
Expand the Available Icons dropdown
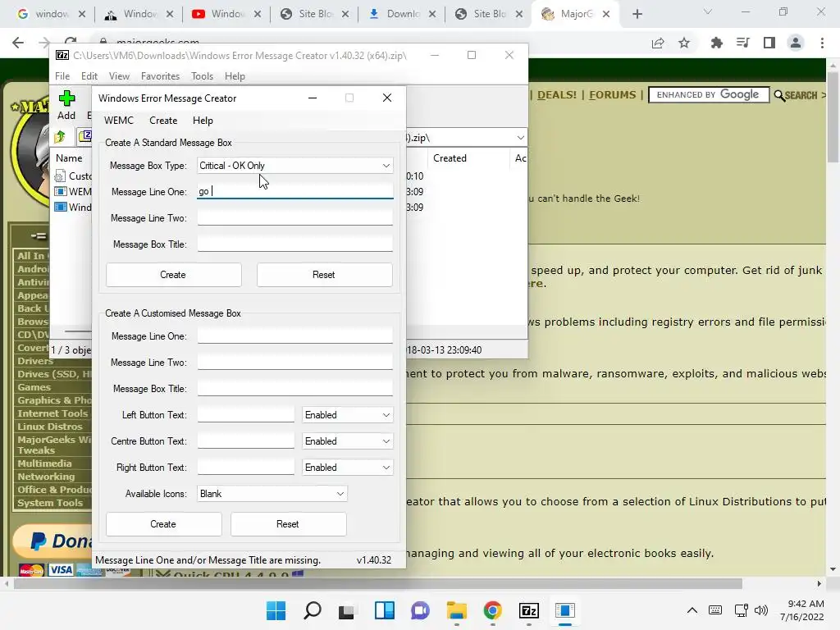tap(272, 494)
